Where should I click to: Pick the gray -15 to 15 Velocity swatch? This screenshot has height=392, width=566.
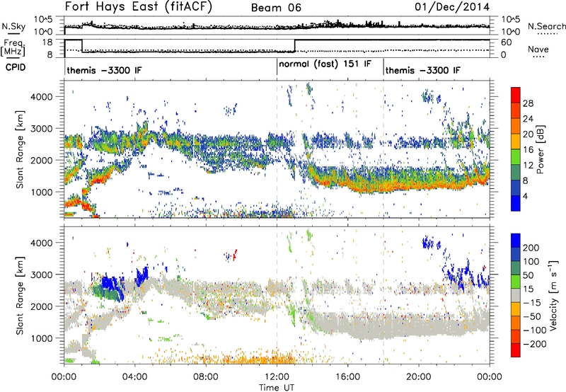(x=516, y=296)
